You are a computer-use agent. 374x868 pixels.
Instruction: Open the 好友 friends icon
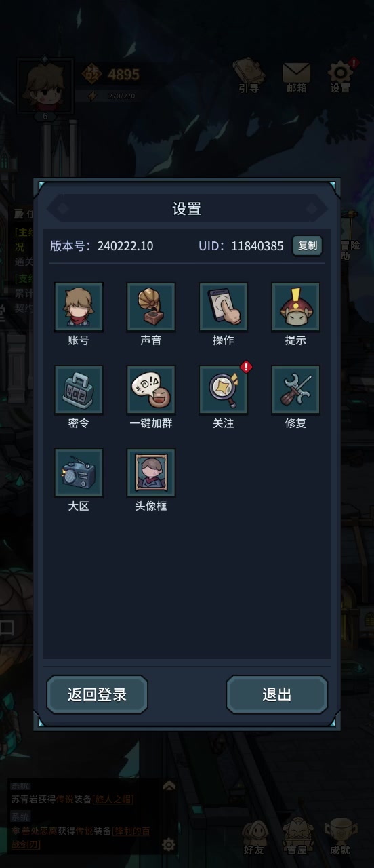255,836
